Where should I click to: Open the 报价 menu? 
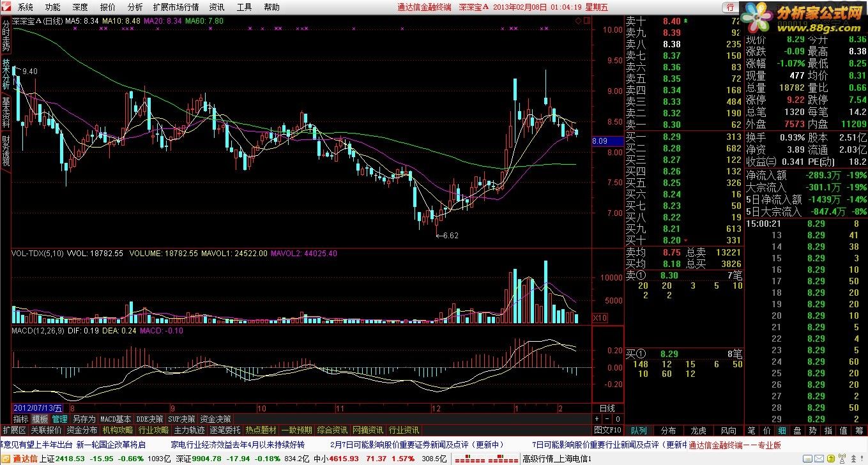click(108, 8)
